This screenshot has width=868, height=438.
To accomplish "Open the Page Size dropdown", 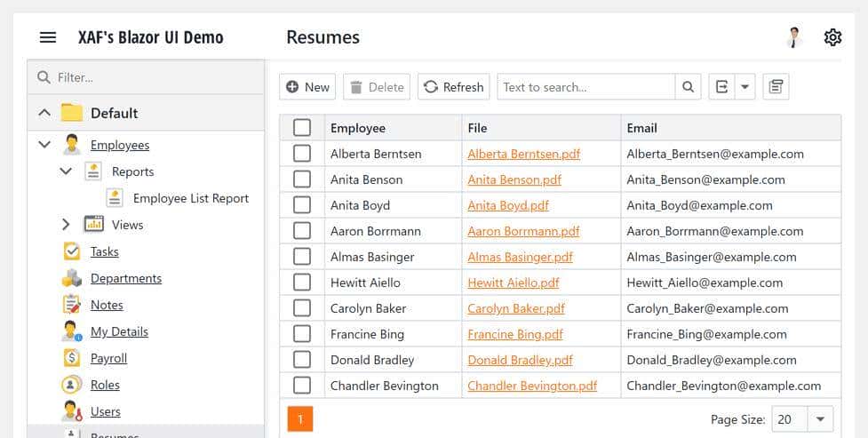I will coord(820,419).
